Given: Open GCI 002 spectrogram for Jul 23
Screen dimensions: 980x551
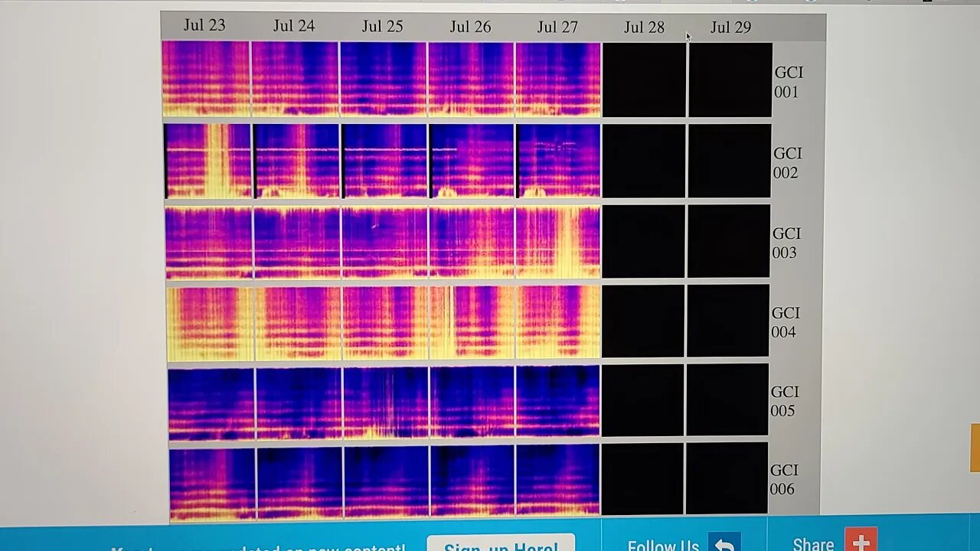Looking at the screenshot, I should 207,161.
